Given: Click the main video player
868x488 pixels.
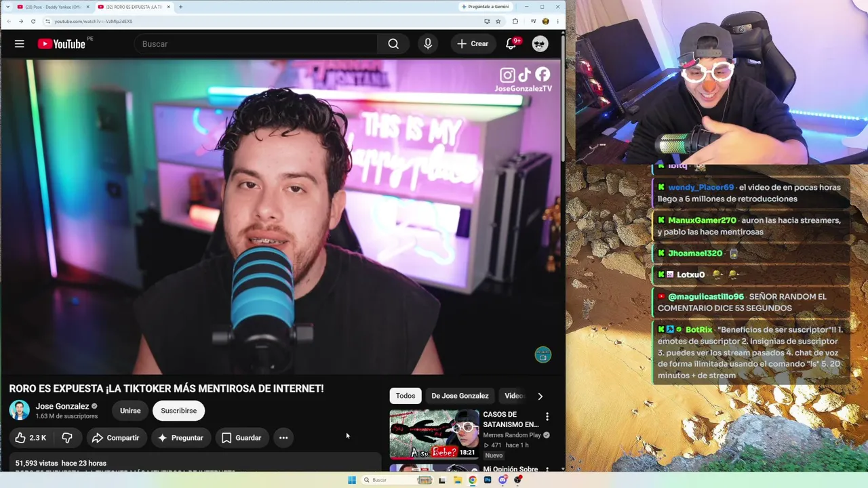Looking at the screenshot, I should coord(281,217).
